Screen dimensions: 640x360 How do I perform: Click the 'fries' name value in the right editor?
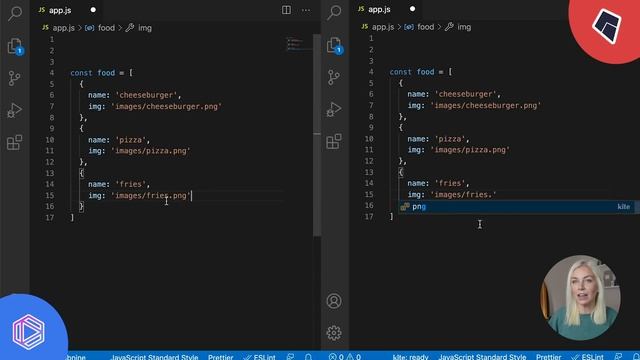[x=449, y=183]
